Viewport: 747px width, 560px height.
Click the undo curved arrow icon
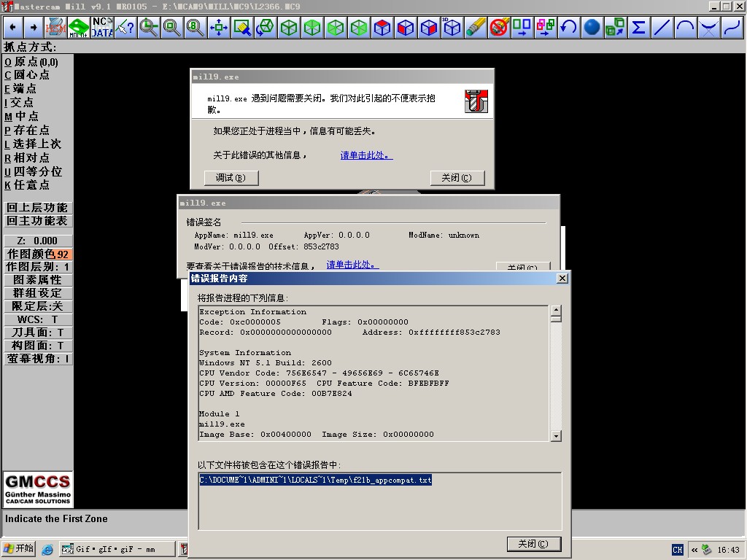pos(569,28)
